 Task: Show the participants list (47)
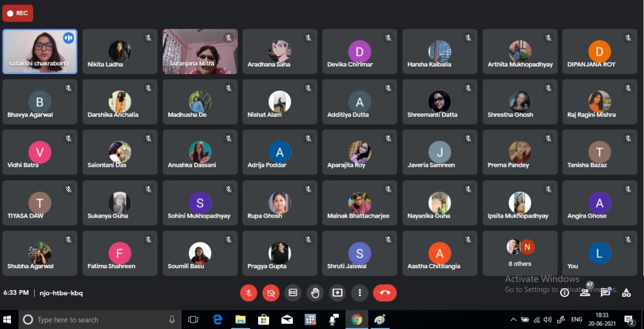coord(585,292)
